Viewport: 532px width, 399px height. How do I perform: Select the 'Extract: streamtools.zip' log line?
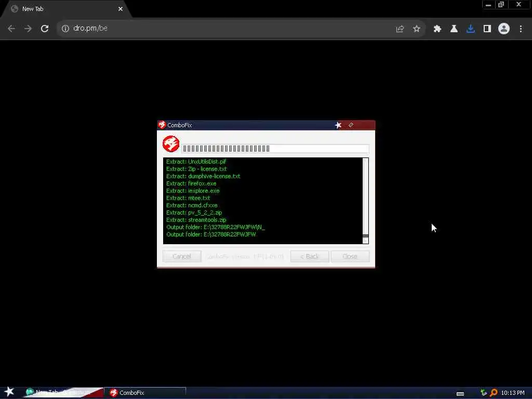(x=196, y=220)
